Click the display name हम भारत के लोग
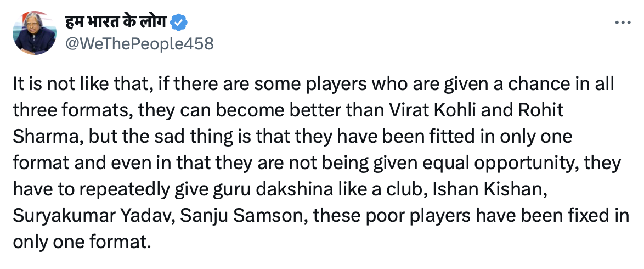Viewport: 644px width, 269px height. point(115,23)
